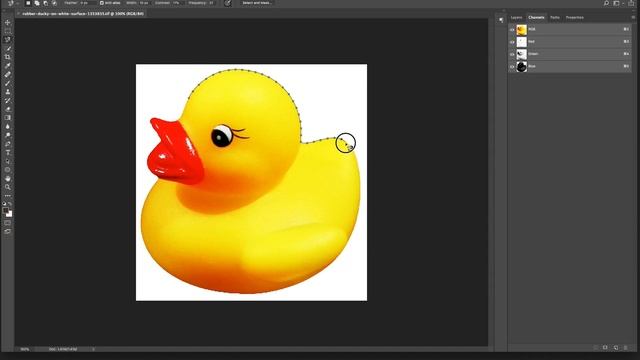Select the Shape tool
Viewport: 640px width, 360px height.
[x=8, y=170]
